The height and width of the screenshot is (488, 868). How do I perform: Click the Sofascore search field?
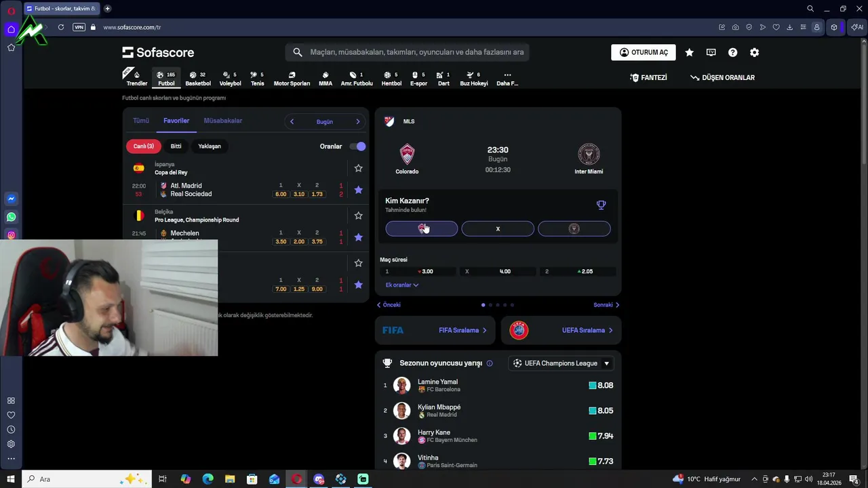(407, 52)
